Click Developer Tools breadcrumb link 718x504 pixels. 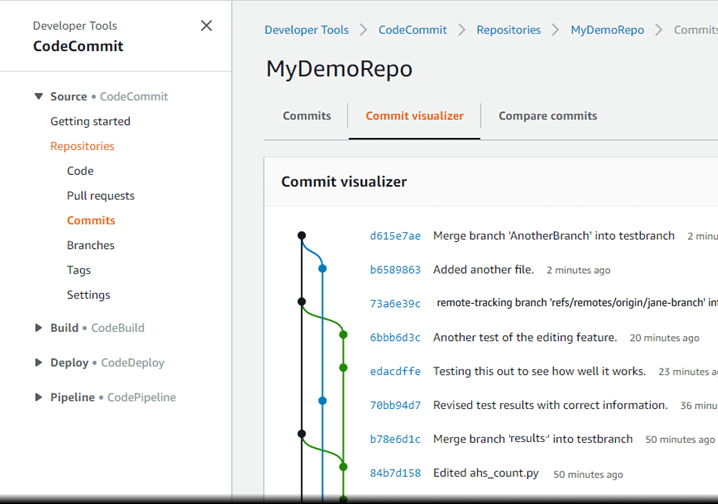point(306,30)
